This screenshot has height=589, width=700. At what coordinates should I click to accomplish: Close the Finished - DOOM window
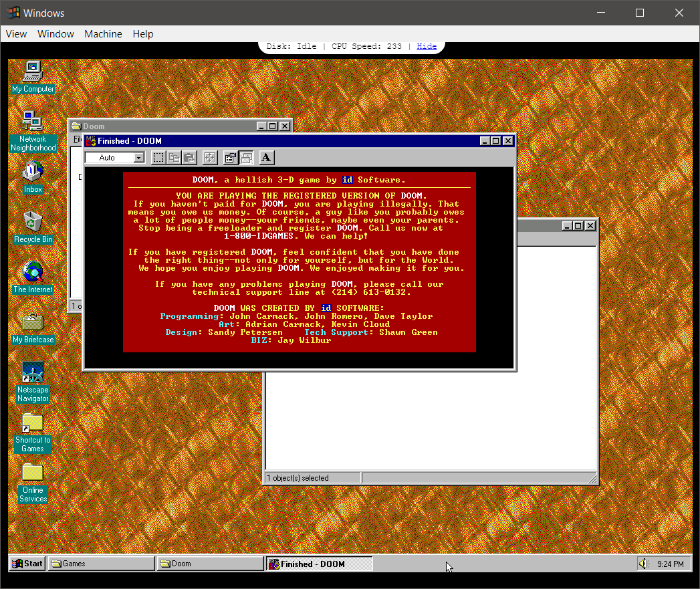[x=507, y=141]
